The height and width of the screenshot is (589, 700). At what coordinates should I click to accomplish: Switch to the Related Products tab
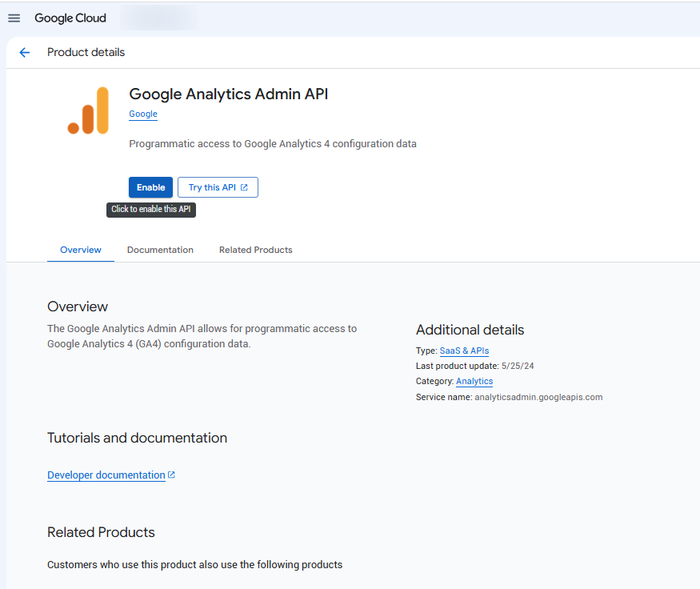pyautogui.click(x=256, y=250)
